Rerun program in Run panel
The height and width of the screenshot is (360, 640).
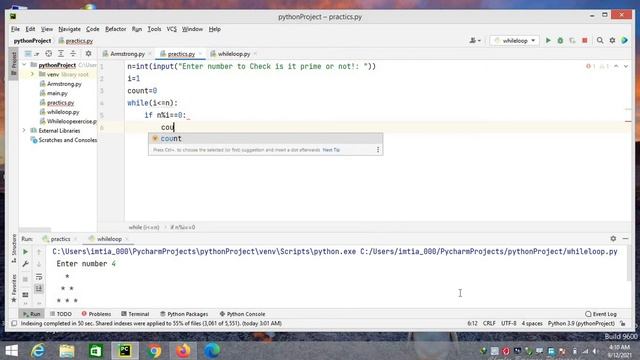point(25,252)
